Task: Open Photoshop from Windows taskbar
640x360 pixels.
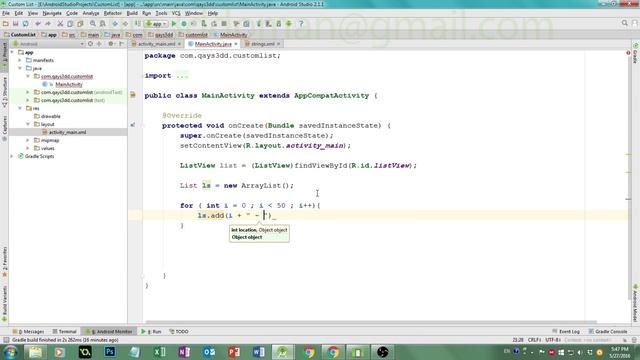Action: 110,352
